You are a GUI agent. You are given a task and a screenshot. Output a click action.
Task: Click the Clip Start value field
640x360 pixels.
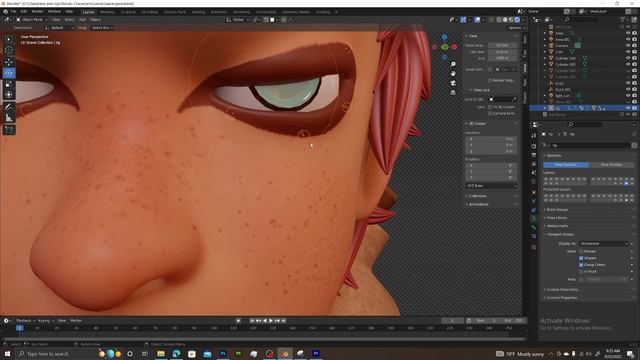click(x=502, y=52)
